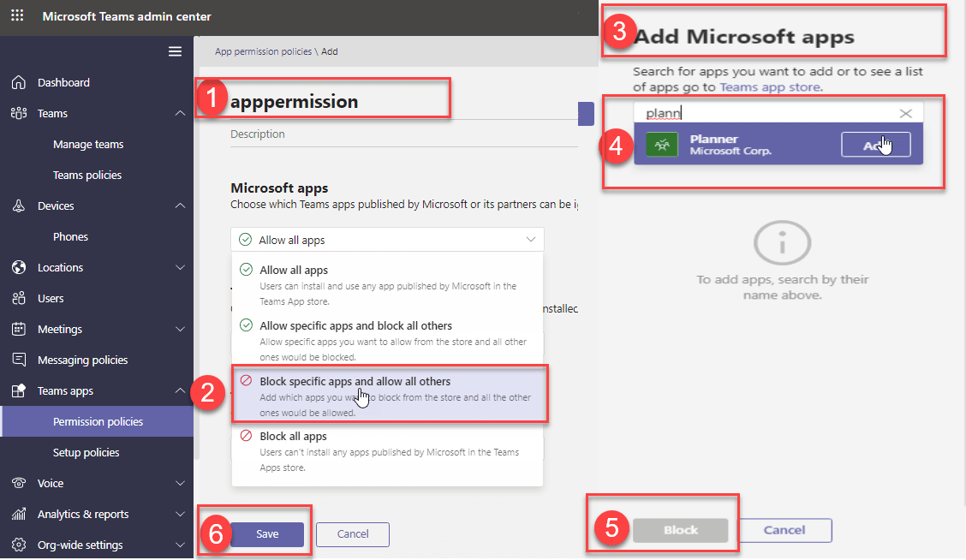This screenshot has height=560, width=966.
Task: Collapse the Teams section chevron
Action: coord(180,114)
